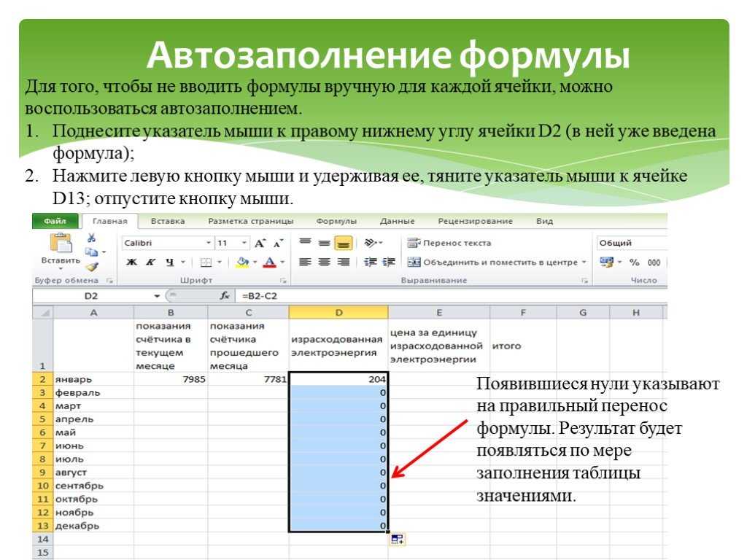Click the cell labeled декабрь
This screenshot has height=560, width=747.
(93, 526)
